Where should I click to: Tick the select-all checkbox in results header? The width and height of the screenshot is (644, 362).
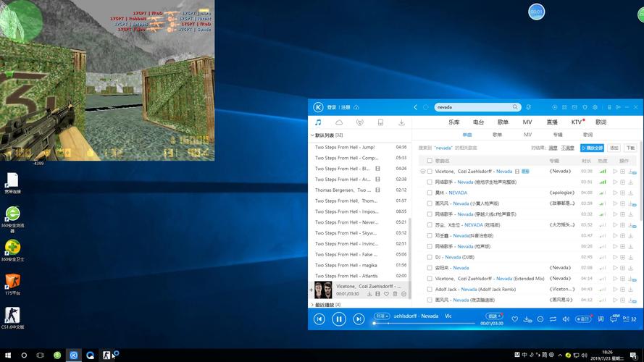(430, 161)
